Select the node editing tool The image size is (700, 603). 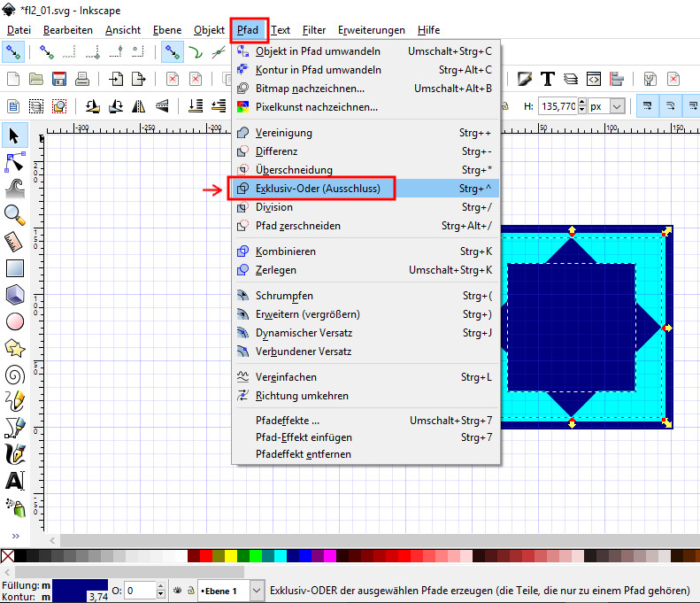(14, 162)
